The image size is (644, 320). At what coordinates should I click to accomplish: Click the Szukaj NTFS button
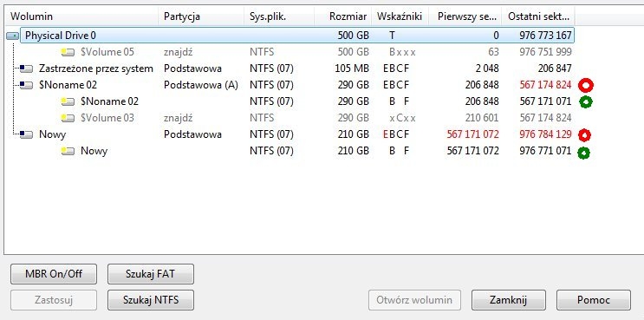(x=151, y=300)
